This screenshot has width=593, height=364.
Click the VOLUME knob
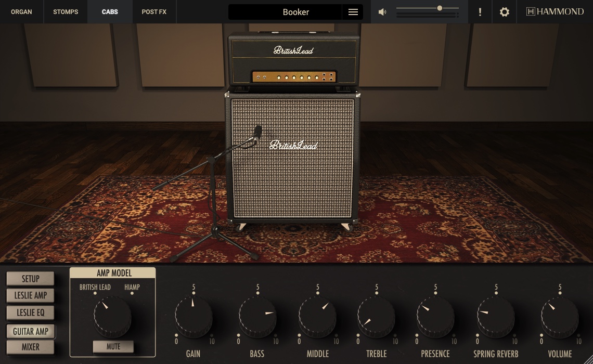pyautogui.click(x=560, y=317)
